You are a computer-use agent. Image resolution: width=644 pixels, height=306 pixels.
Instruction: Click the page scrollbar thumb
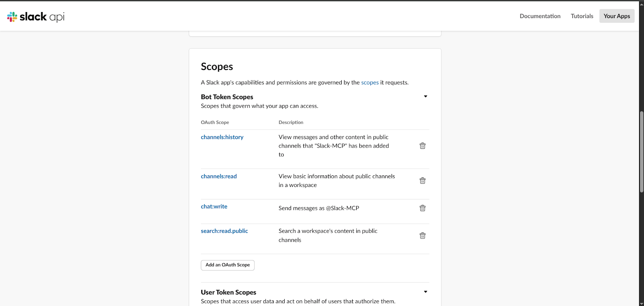641,153
